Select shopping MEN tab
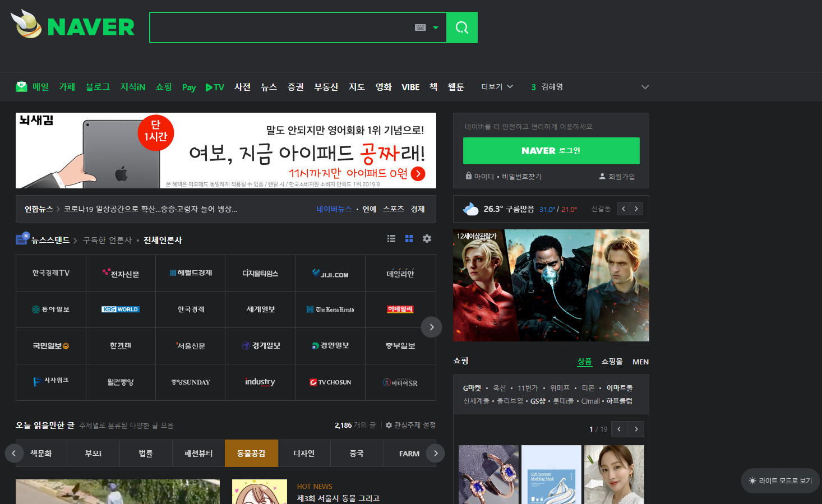822x504 pixels. point(640,362)
